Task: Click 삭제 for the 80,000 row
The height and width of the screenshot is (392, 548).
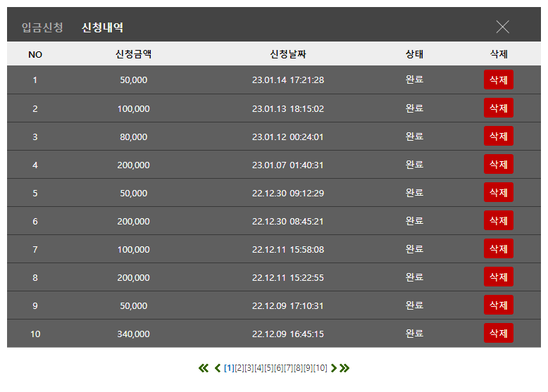Action: [499, 136]
